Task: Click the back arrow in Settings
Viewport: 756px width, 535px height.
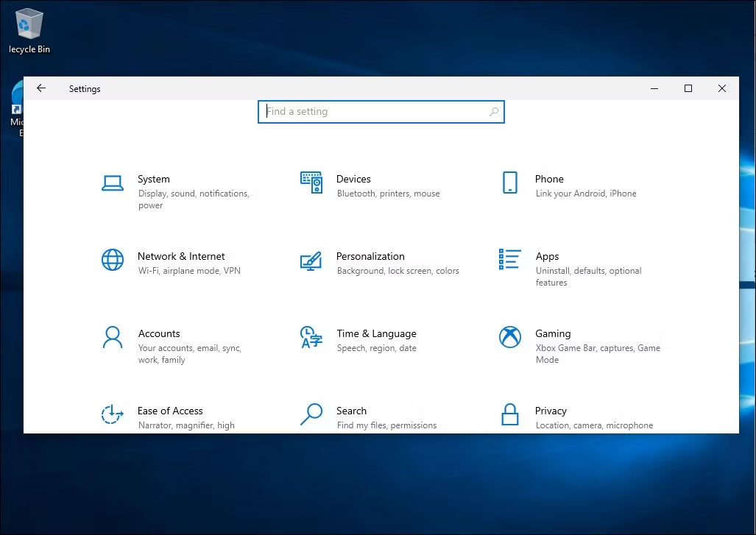Action: 41,88
